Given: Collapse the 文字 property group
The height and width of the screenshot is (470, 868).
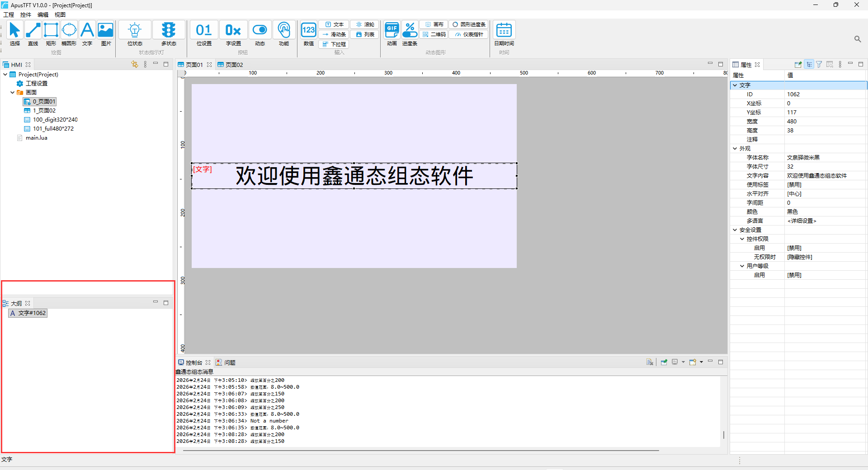Looking at the screenshot, I should (x=735, y=85).
